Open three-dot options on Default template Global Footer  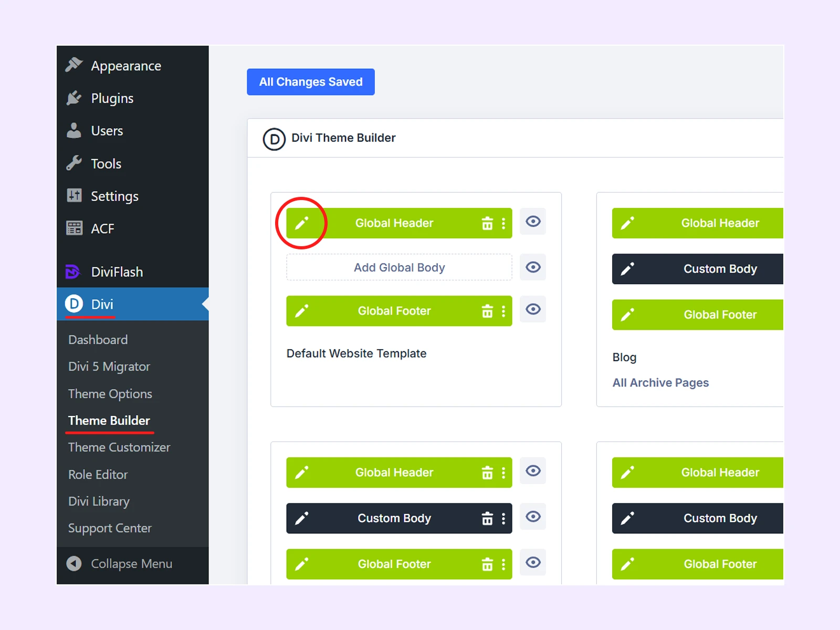[x=503, y=311]
